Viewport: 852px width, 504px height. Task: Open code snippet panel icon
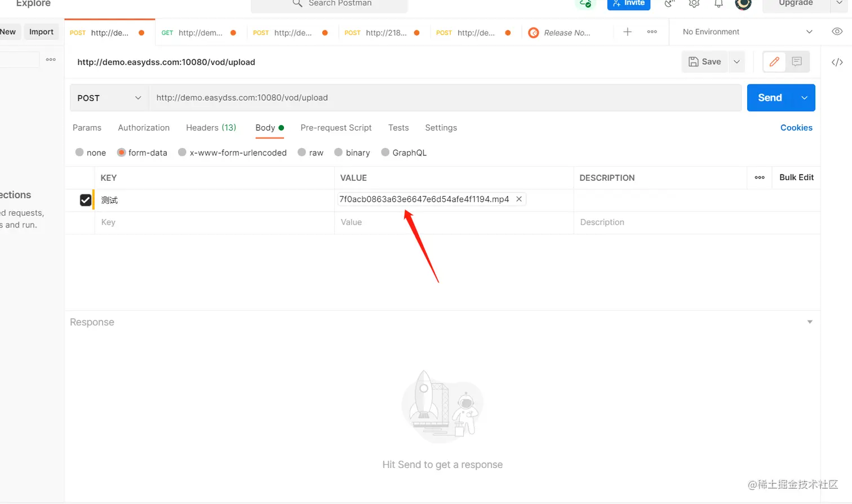(x=837, y=62)
